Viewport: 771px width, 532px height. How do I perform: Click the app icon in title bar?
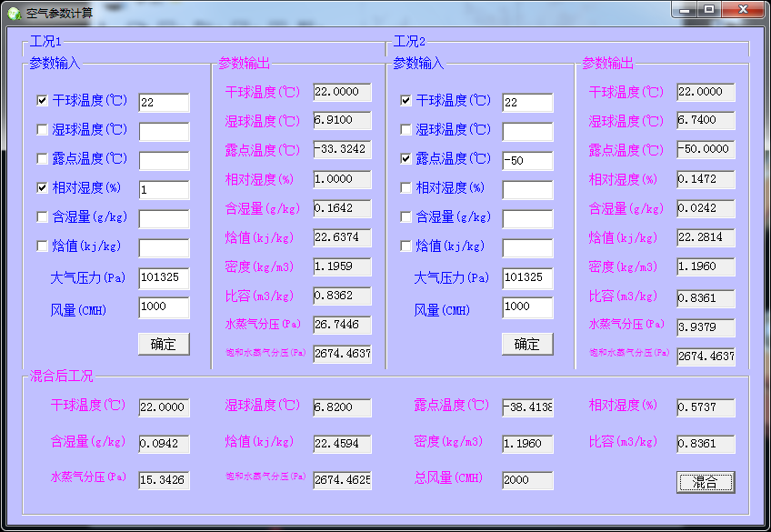tap(15, 14)
